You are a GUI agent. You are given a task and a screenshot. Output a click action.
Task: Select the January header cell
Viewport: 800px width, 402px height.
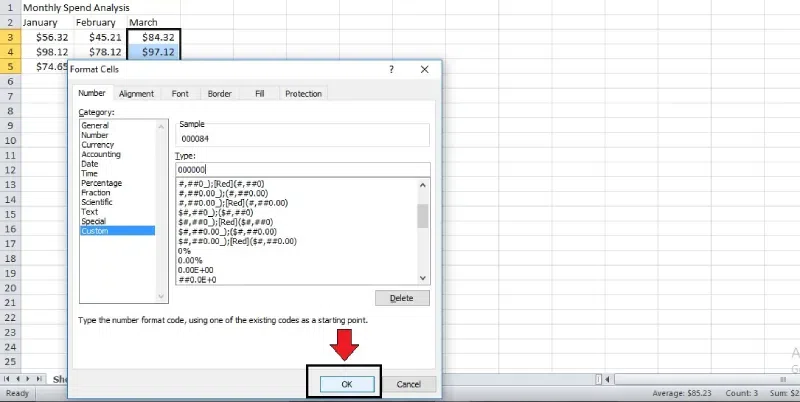pyautogui.click(x=47, y=22)
